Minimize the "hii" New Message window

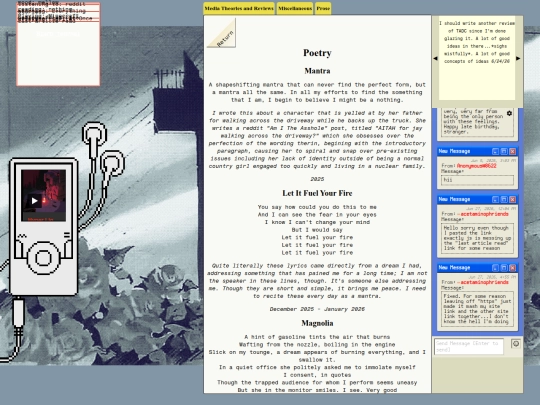(495, 151)
